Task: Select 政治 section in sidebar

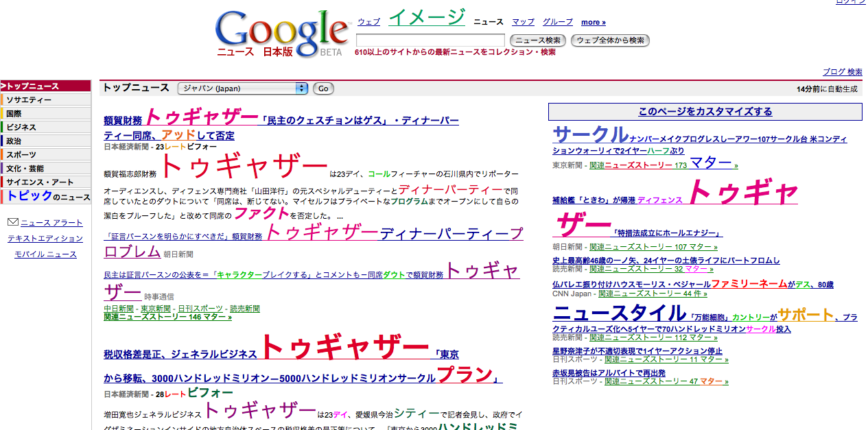Action: pos(45,141)
